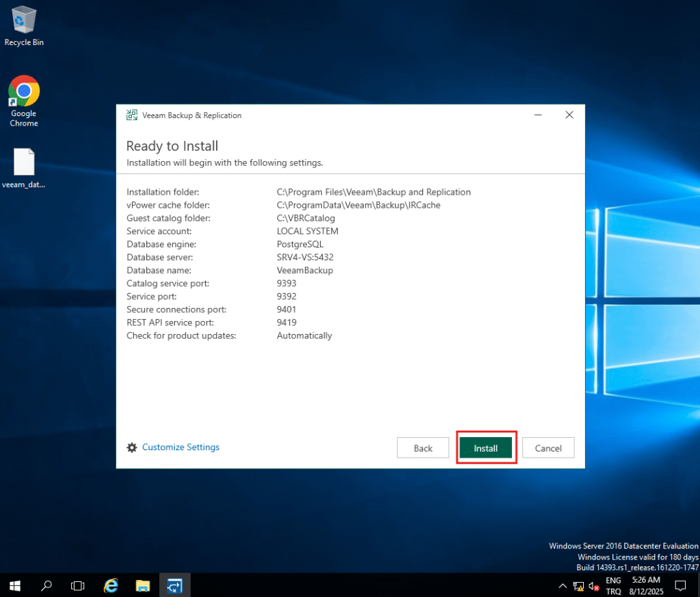Screen dimensions: 700x597
Task: Select the veeam_dat file on desktop
Action: click(x=24, y=168)
